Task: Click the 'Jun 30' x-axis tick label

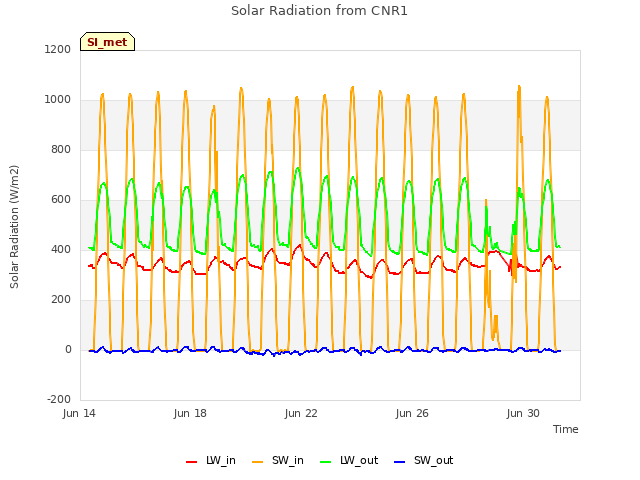Action: click(x=523, y=413)
